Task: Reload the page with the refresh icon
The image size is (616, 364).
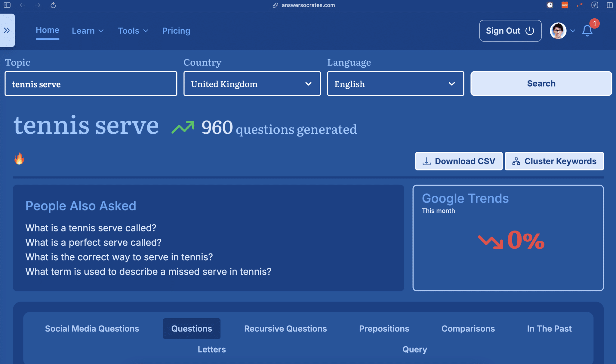Action: point(53,5)
